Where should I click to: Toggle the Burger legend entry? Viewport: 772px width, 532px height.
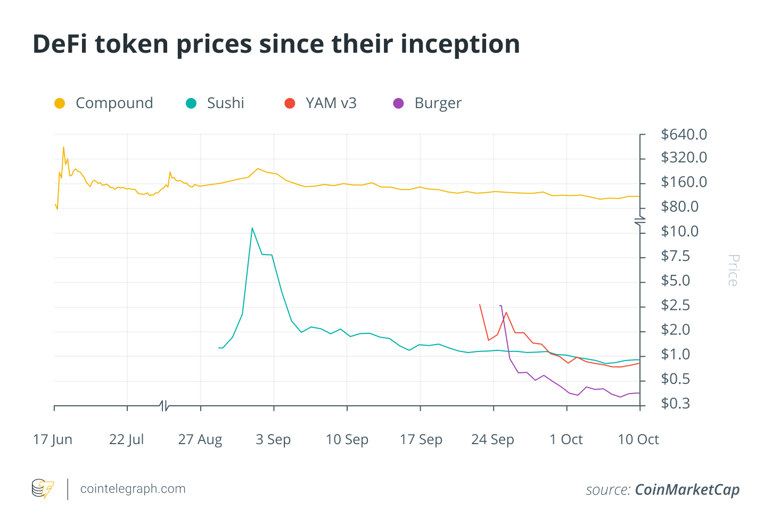[x=427, y=103]
